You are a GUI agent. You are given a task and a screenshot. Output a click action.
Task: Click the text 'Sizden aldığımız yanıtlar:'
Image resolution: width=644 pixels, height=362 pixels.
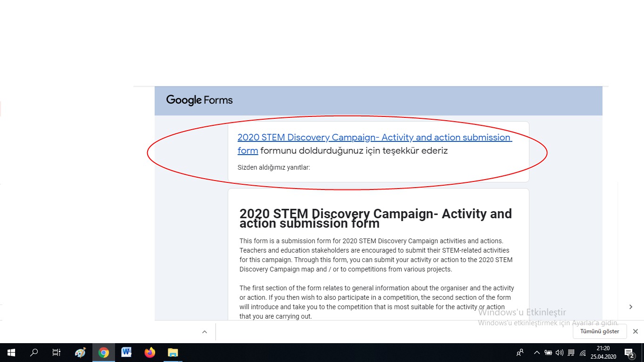click(x=274, y=167)
